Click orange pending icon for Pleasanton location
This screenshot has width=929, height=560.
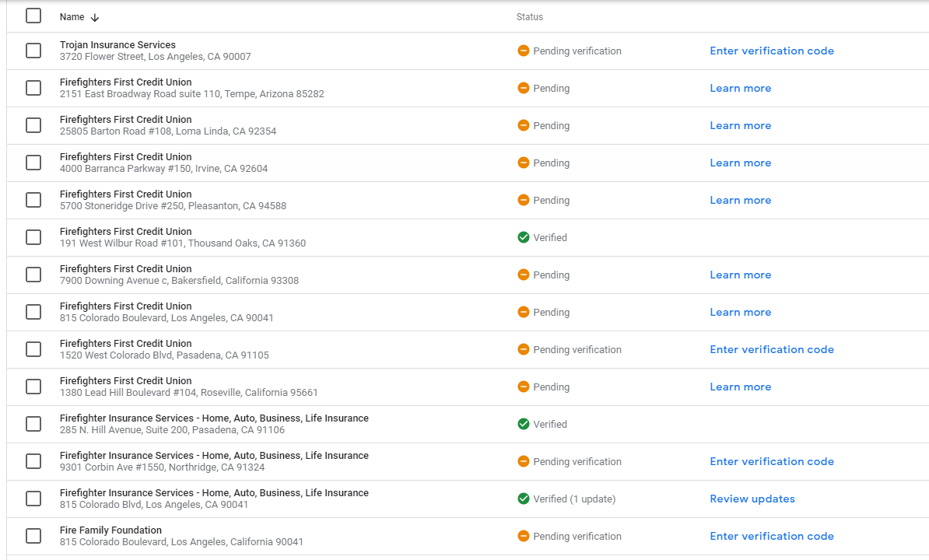(523, 200)
